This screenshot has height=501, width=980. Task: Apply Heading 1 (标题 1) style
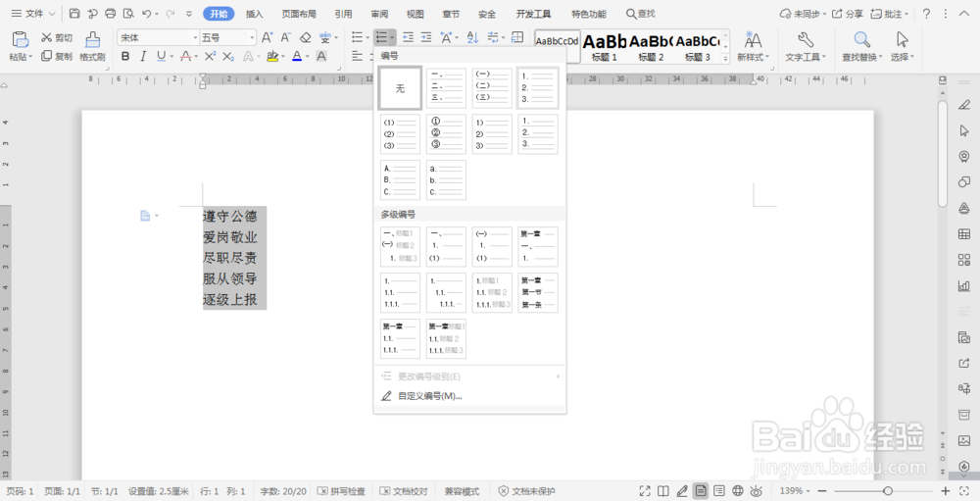(605, 46)
